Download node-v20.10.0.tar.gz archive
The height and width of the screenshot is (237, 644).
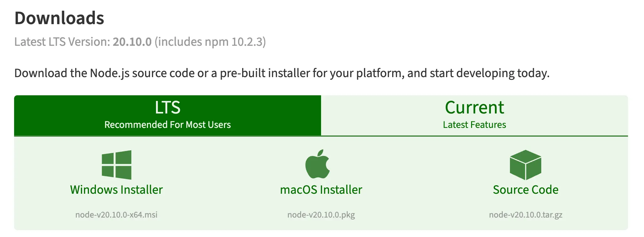tap(526, 215)
